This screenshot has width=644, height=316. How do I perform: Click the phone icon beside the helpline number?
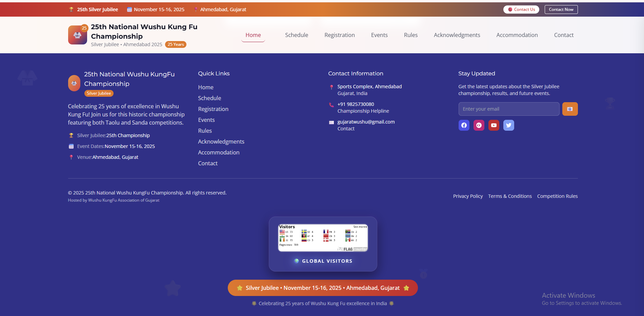click(331, 105)
